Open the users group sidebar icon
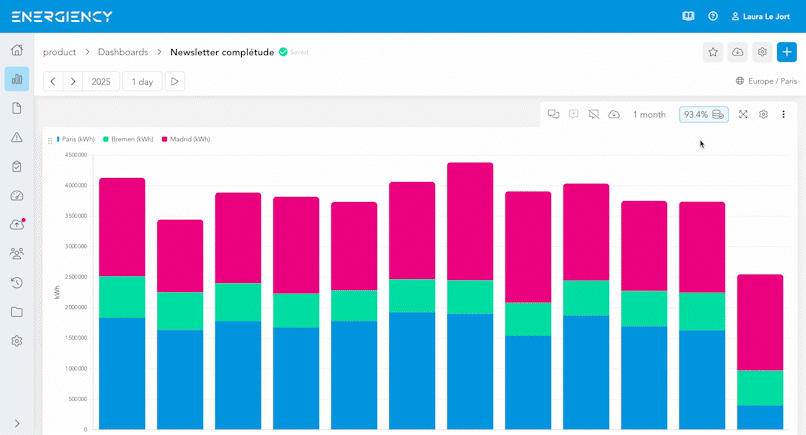 tap(17, 253)
